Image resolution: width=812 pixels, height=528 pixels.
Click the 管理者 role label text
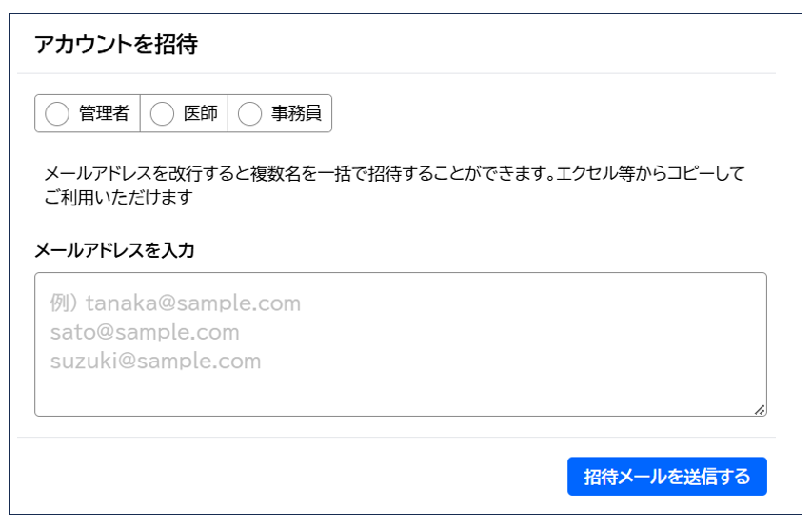click(104, 114)
